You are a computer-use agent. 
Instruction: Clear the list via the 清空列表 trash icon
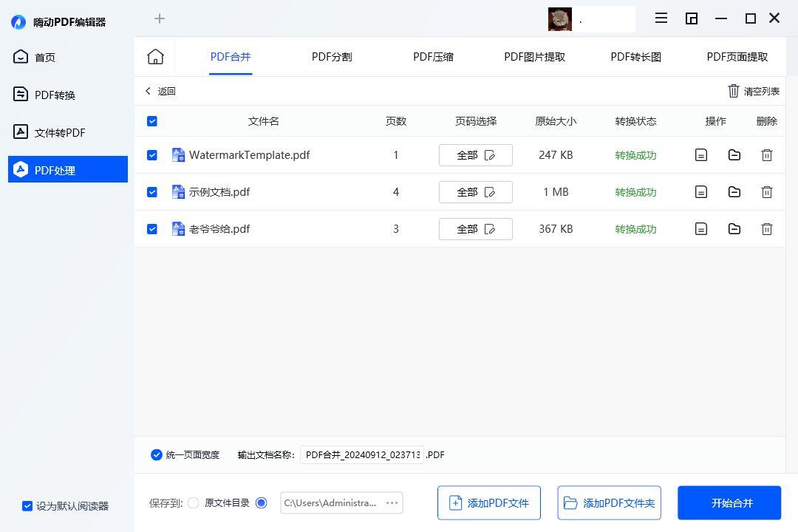click(733, 91)
